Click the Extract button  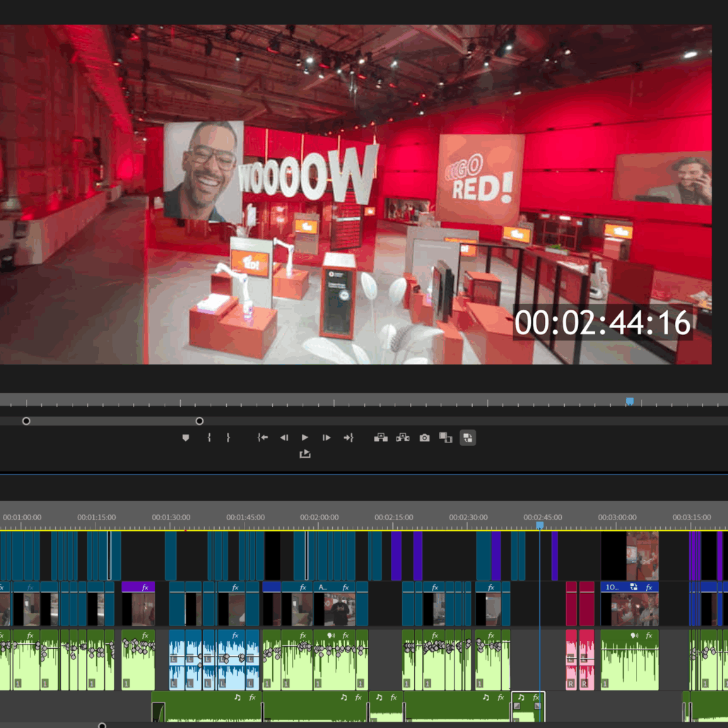coord(403,438)
